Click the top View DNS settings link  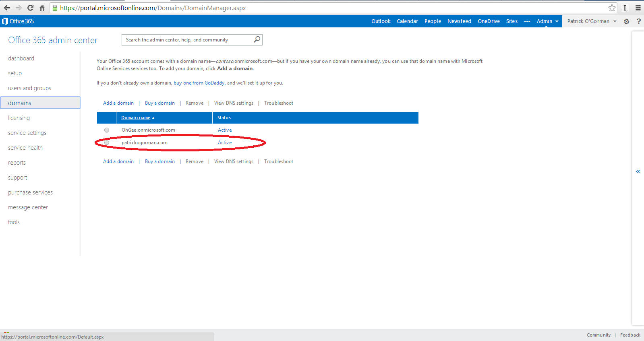point(234,103)
